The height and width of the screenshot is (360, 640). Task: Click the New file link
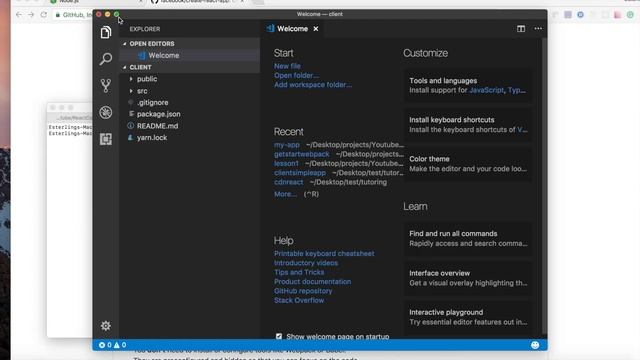pyautogui.click(x=287, y=66)
